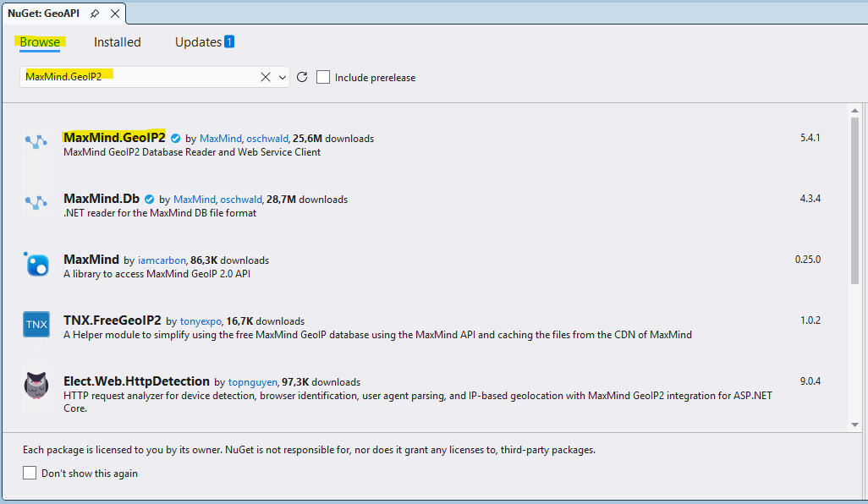Open the oschwald author link for MaxMind.GeoIP2
868x504 pixels.
[x=267, y=139]
